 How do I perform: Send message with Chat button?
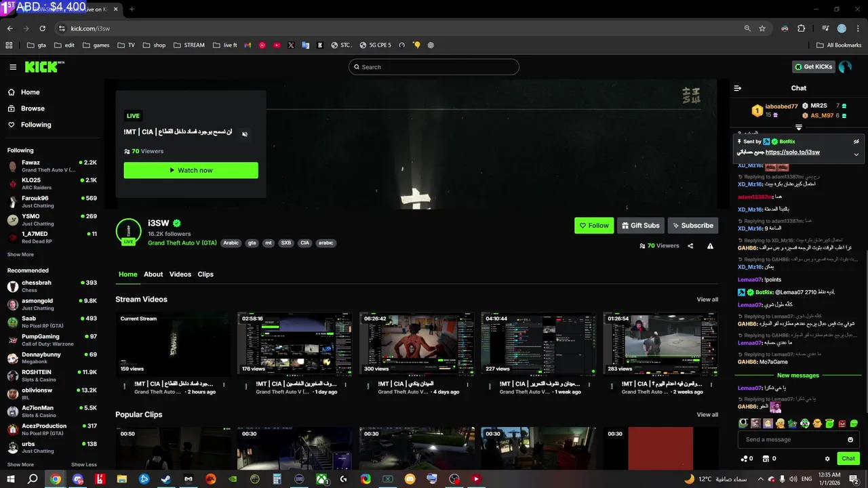[x=848, y=459]
